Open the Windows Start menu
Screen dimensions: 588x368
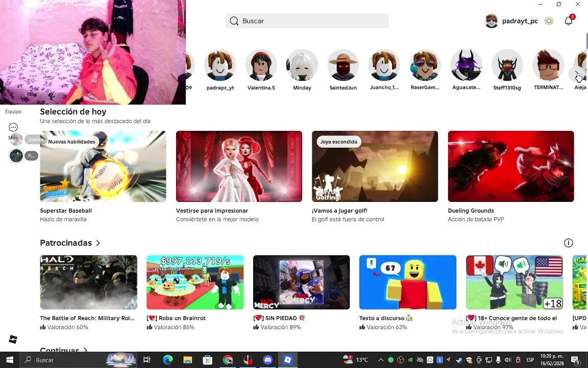10,360
